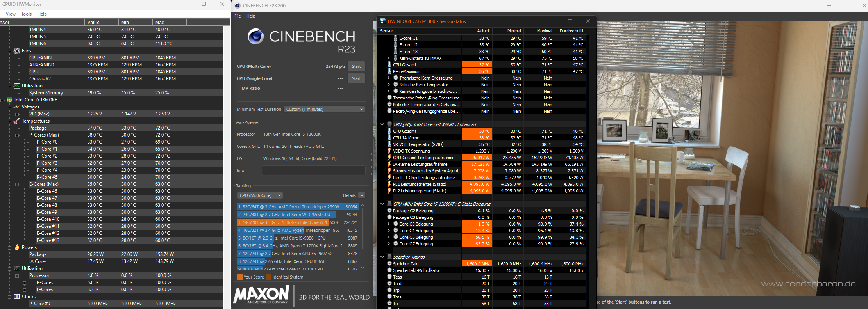Select the 13th Gen Intel Core i5 ranking entry
This screenshot has height=309, width=868.
298,222
